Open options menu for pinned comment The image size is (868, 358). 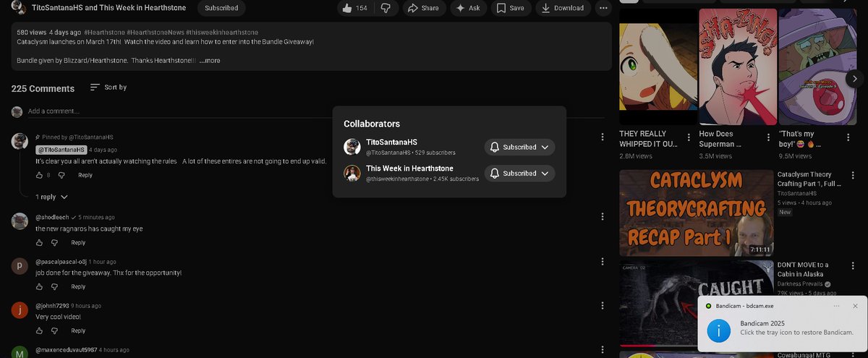603,137
